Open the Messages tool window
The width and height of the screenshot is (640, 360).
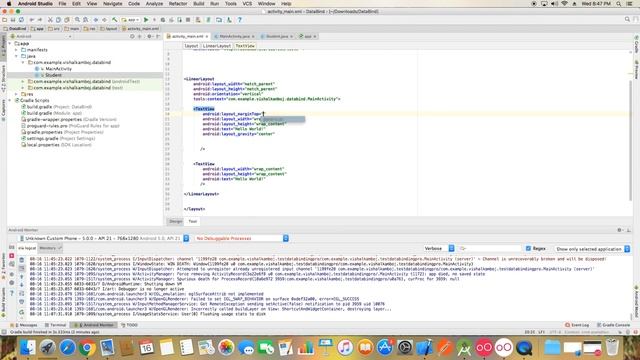(25, 325)
